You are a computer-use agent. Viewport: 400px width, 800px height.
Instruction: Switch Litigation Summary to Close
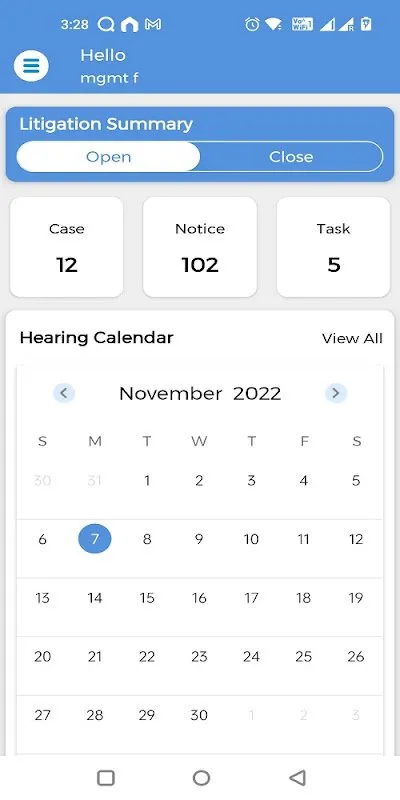point(291,157)
